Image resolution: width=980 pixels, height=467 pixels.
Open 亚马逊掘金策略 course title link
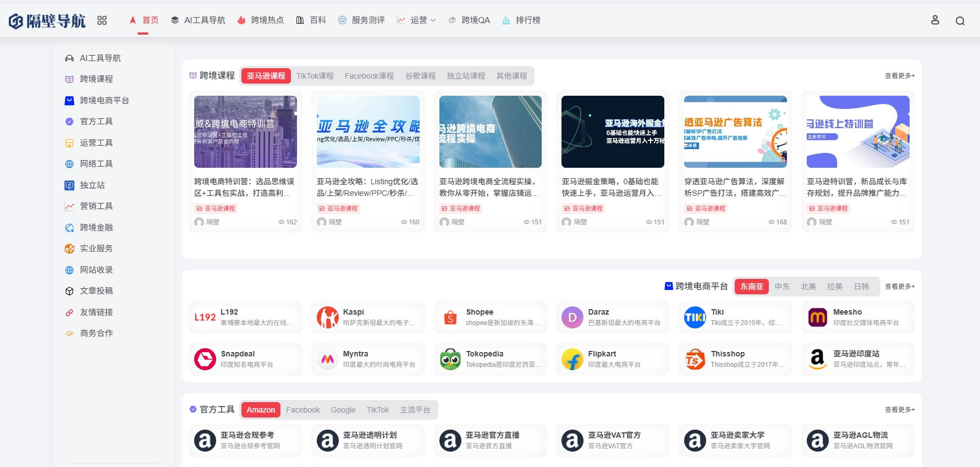tap(613, 187)
